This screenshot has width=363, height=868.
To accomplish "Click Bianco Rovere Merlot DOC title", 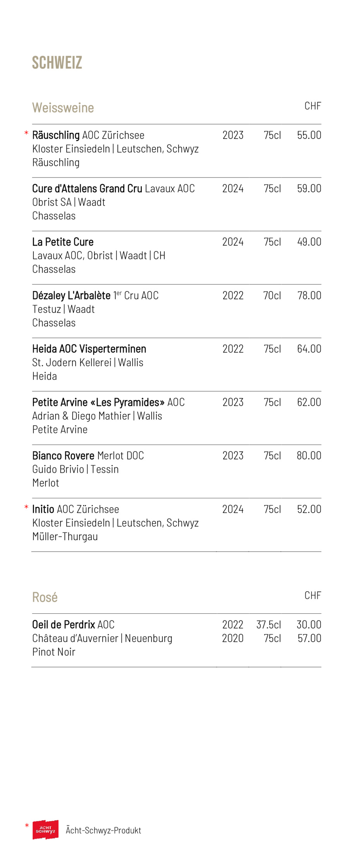I will coord(88,456).
